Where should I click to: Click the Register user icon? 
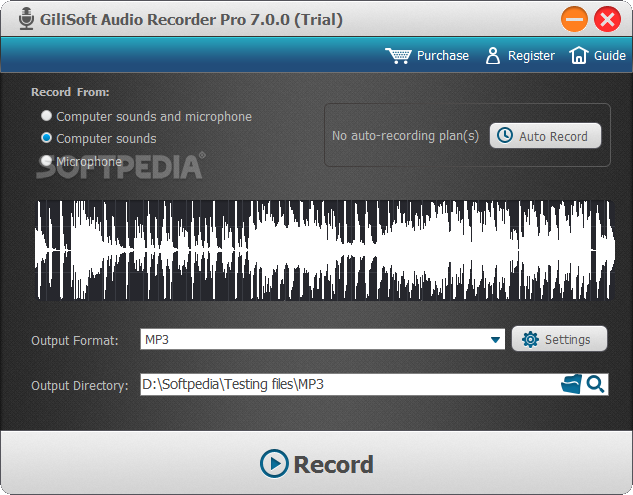coord(493,55)
